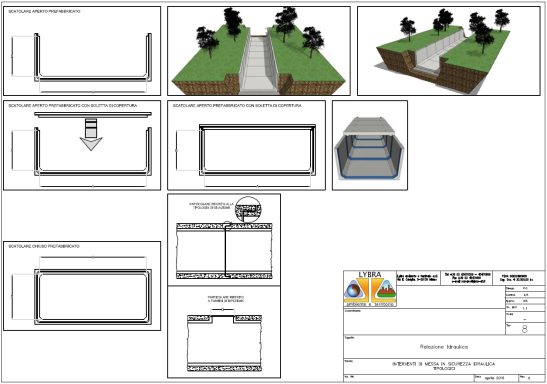Select the front-view 3D channel rendering
This screenshot has height=384, width=547.
coord(259,51)
